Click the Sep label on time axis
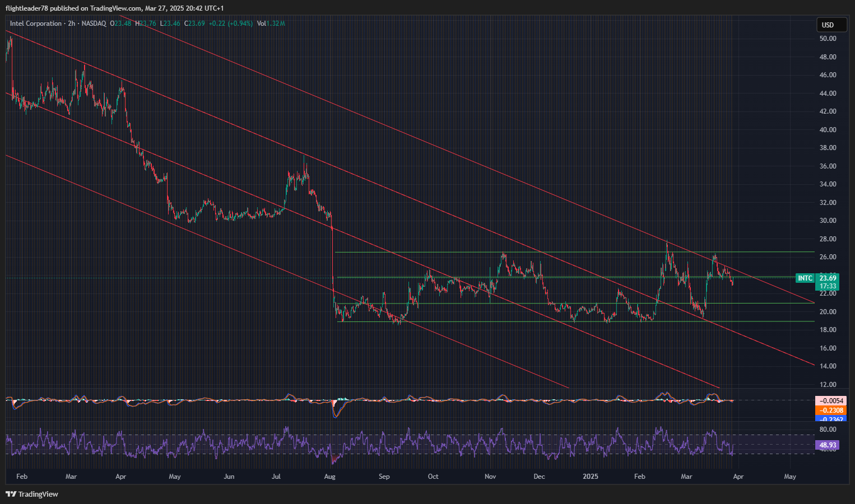The height and width of the screenshot is (504, 855). [384, 477]
